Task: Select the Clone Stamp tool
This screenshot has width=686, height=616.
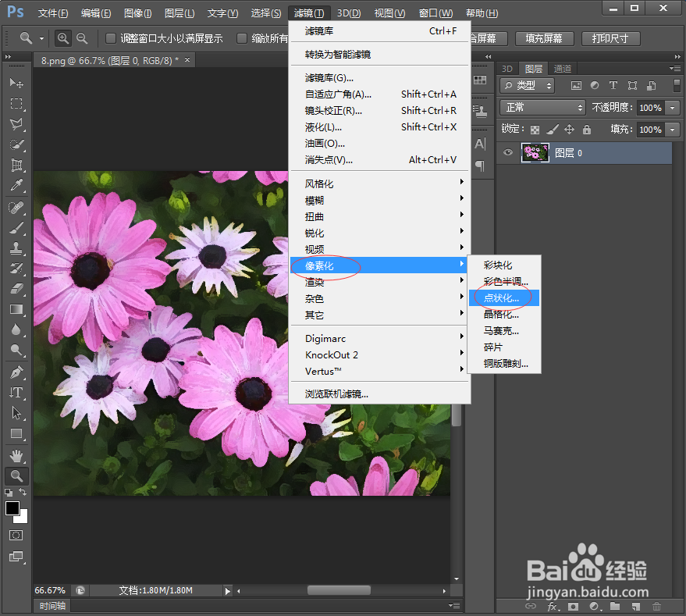Action: click(16, 248)
